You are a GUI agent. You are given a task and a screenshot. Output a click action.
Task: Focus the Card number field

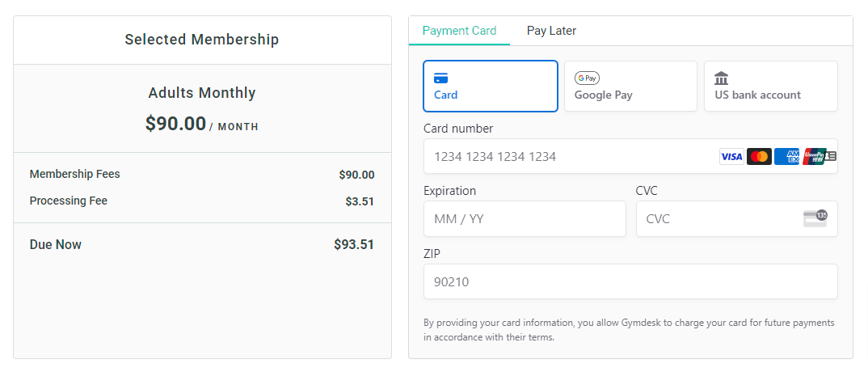[x=566, y=157]
